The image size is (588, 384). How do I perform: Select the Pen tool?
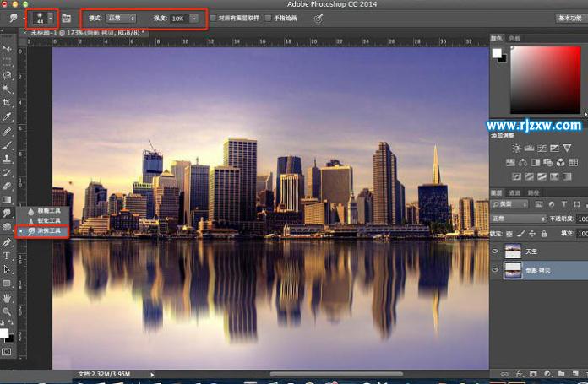(x=8, y=242)
